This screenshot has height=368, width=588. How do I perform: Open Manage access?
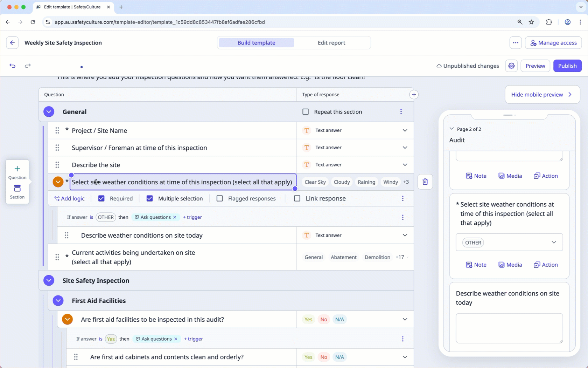553,43
